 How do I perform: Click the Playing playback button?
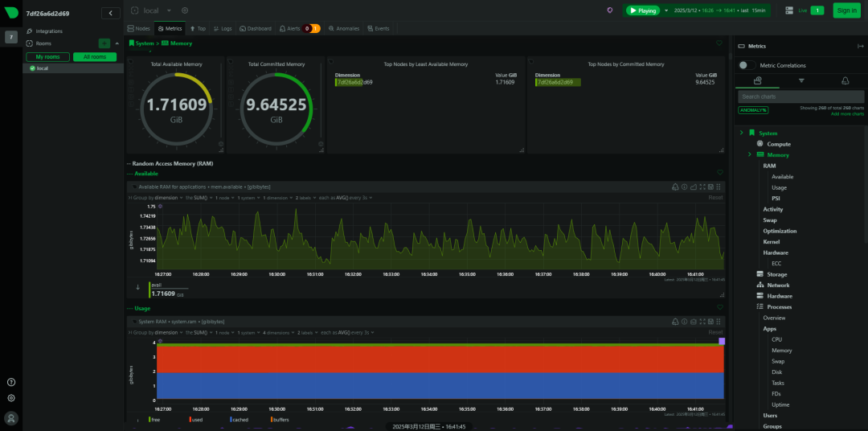[643, 10]
